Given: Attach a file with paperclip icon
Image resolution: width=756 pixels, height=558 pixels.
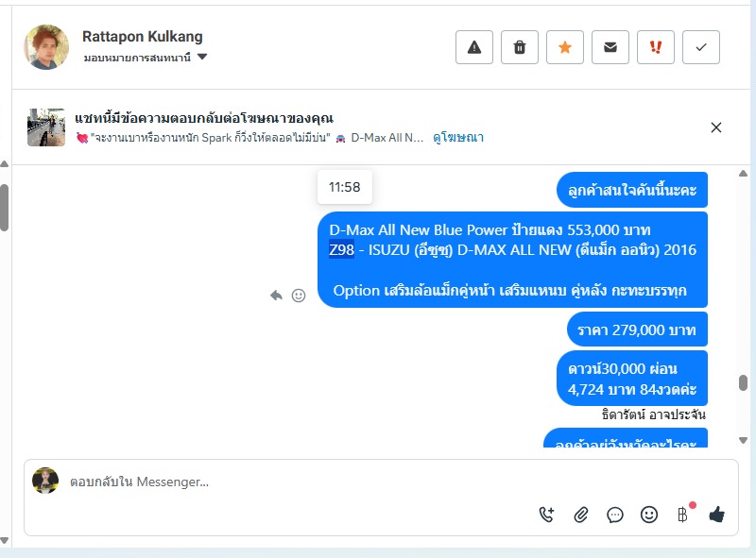Looking at the screenshot, I should point(581,515).
